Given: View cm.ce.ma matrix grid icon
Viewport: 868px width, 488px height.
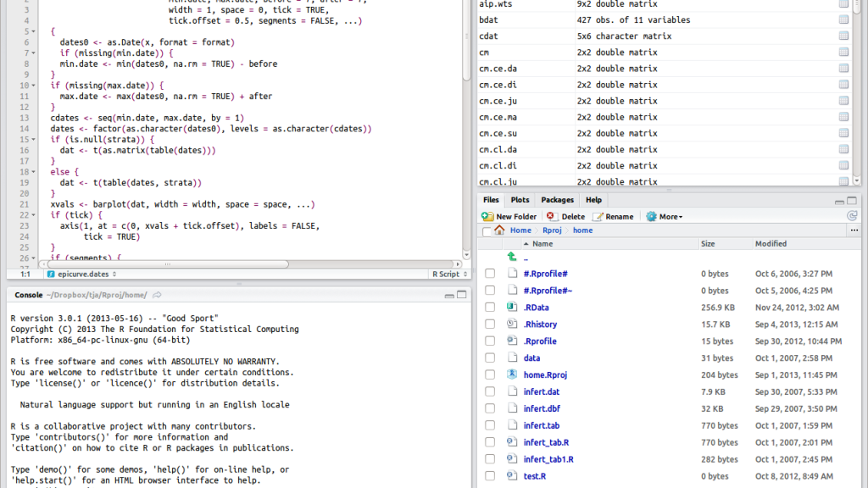Looking at the screenshot, I should pyautogui.click(x=843, y=117).
